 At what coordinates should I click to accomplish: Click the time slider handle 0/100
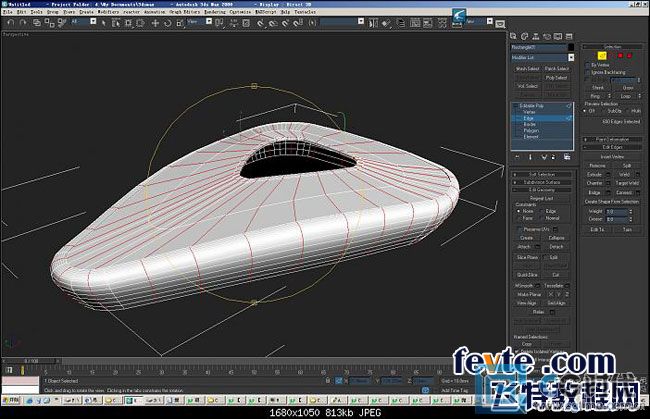click(x=31, y=361)
